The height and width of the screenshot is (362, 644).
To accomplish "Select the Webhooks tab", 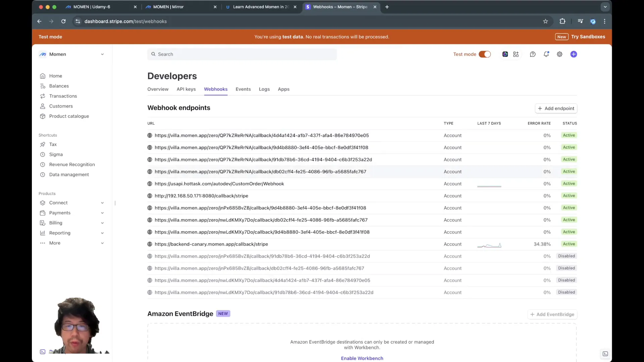I will 216,89.
